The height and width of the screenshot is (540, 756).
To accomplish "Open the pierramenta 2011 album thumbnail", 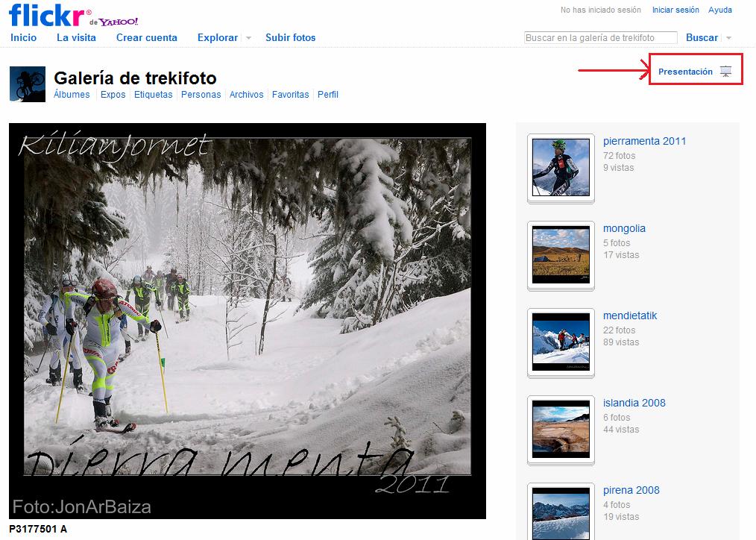I will click(561, 167).
